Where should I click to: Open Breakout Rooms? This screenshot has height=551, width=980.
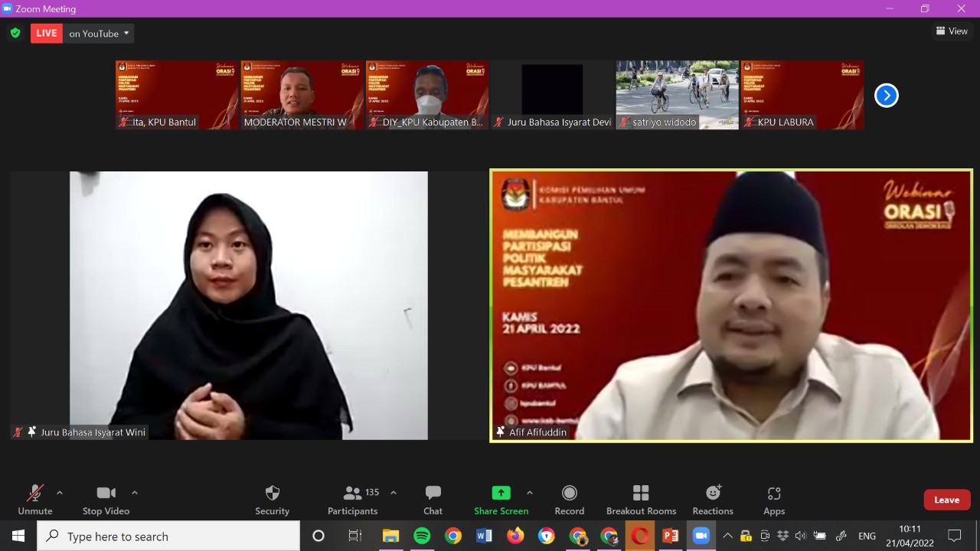tap(641, 500)
